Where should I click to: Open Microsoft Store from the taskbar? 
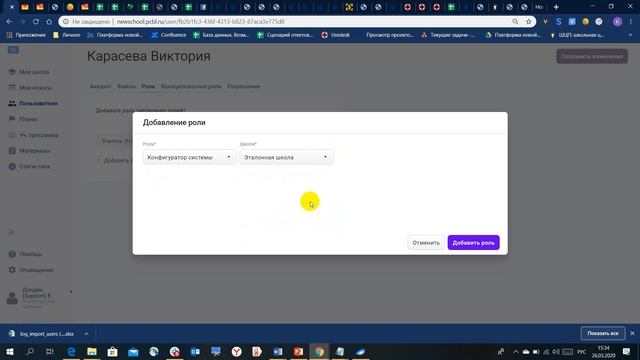coord(112,351)
